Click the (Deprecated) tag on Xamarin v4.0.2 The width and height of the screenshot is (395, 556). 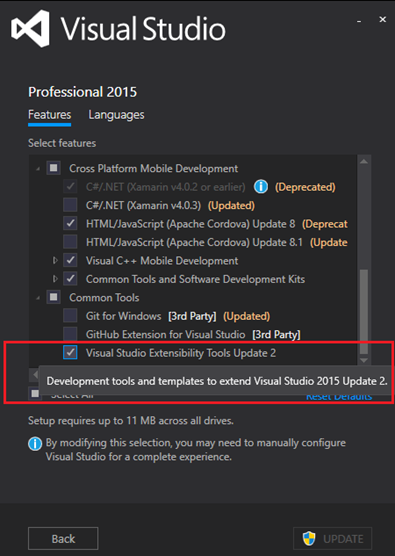tap(305, 187)
